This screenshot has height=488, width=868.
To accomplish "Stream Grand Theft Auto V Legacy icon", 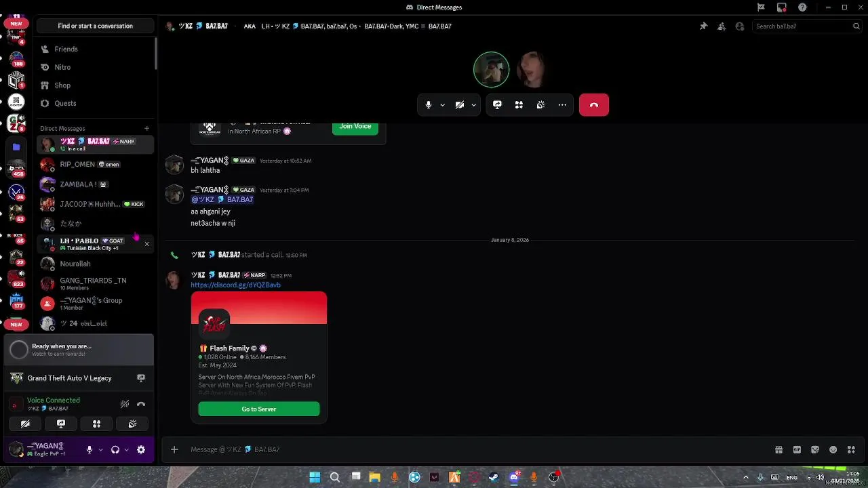I will [x=141, y=378].
